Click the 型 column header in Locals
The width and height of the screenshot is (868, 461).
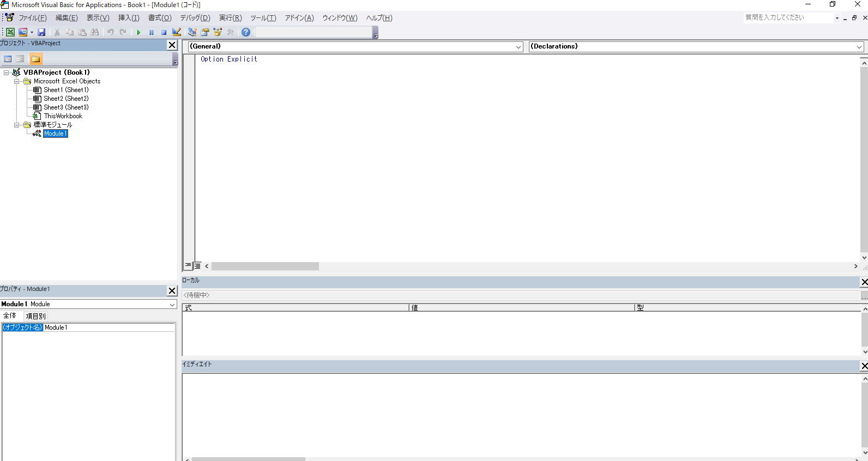click(748, 308)
